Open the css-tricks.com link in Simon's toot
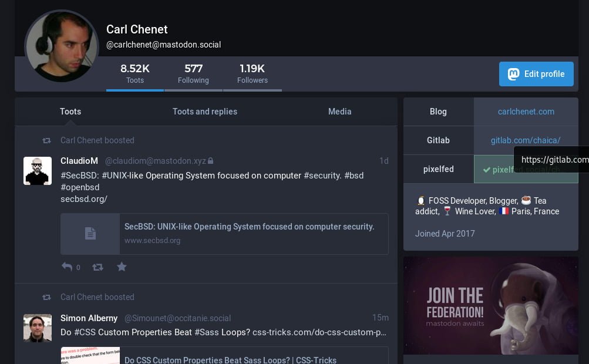589x364 pixels. [x=319, y=332]
